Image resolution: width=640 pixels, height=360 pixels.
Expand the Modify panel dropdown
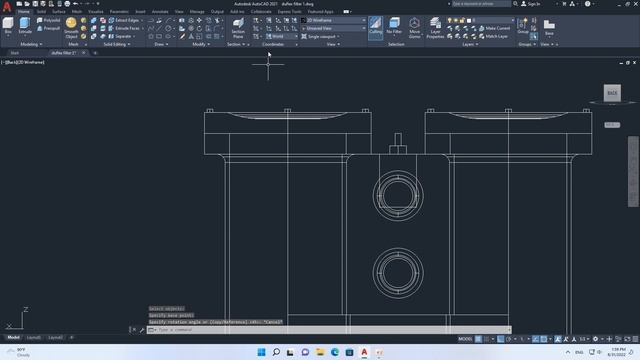click(x=201, y=44)
